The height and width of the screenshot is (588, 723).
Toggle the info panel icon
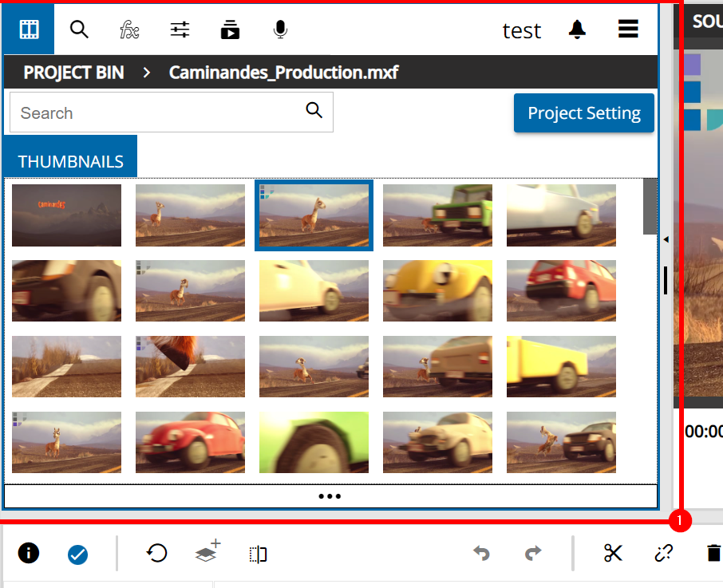(29, 553)
